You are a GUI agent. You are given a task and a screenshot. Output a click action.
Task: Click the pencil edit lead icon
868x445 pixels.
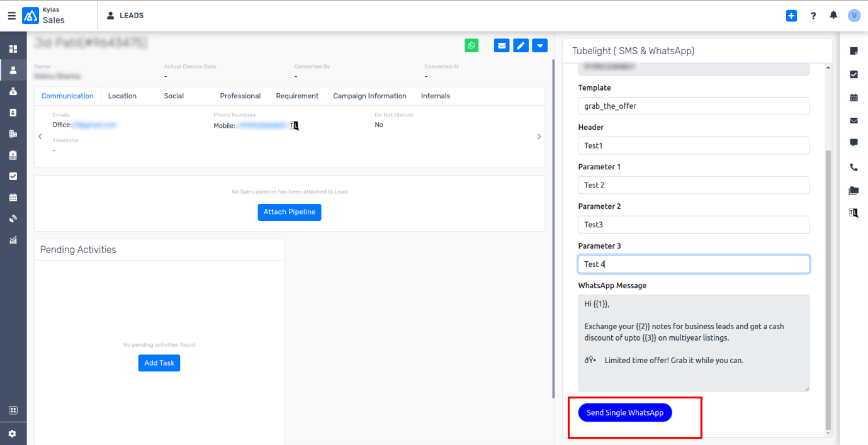(x=521, y=45)
